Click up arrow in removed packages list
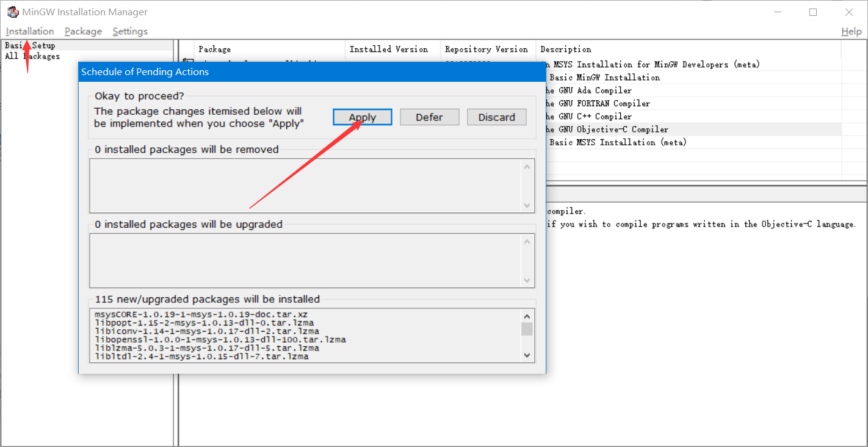Screen dimensions: 868x447 pyautogui.click(x=527, y=166)
